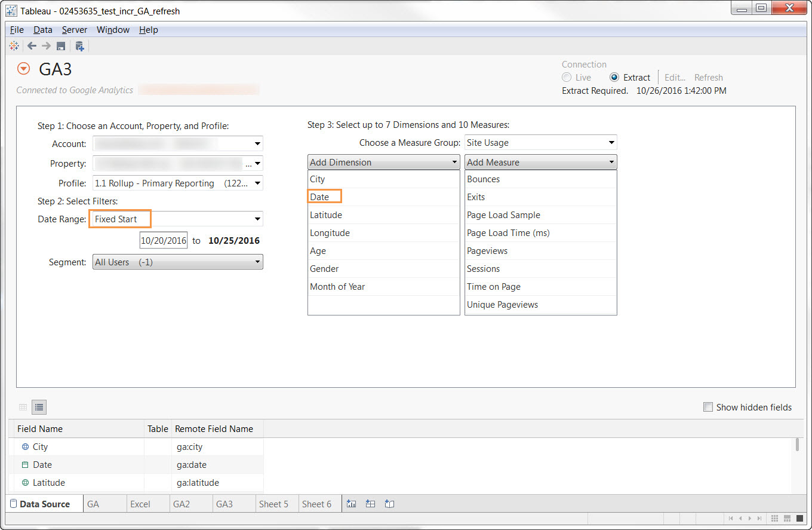
Task: Click the globe icon beside City field
Action: pos(25,446)
